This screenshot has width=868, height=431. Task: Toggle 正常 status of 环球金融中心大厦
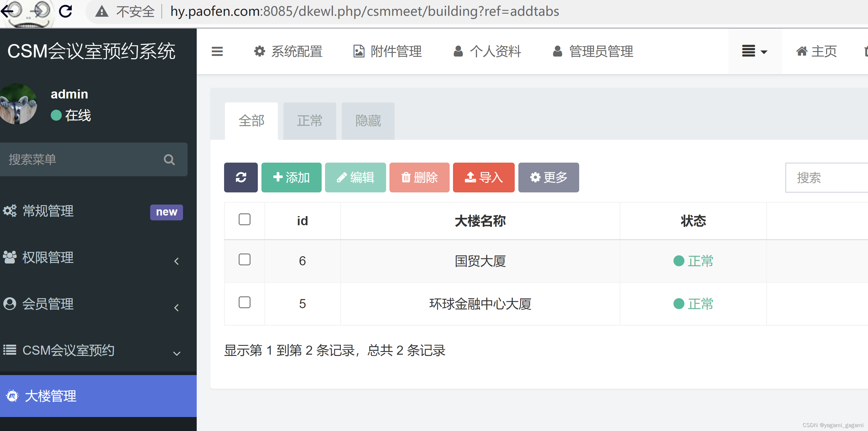[693, 304]
